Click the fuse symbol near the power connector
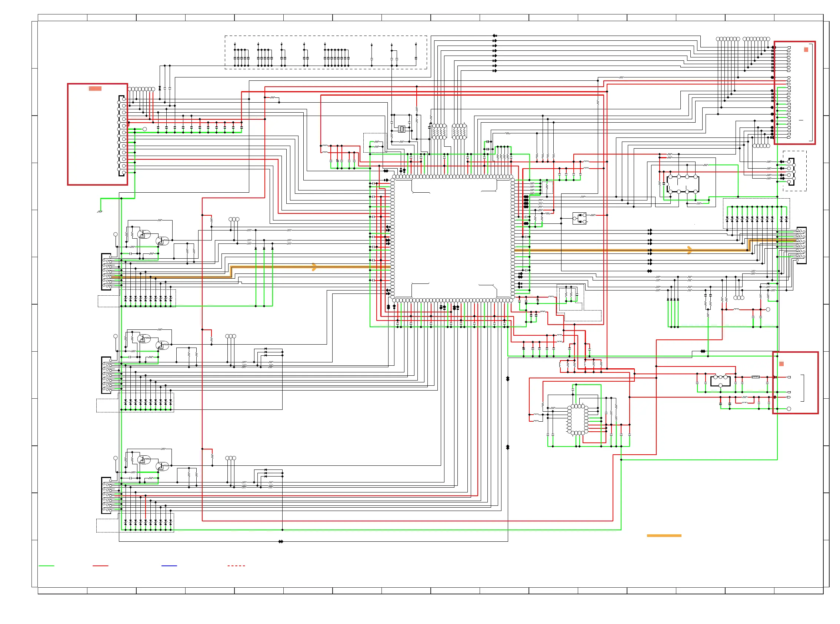Viewport: 840px width, 624px height. 756,376
